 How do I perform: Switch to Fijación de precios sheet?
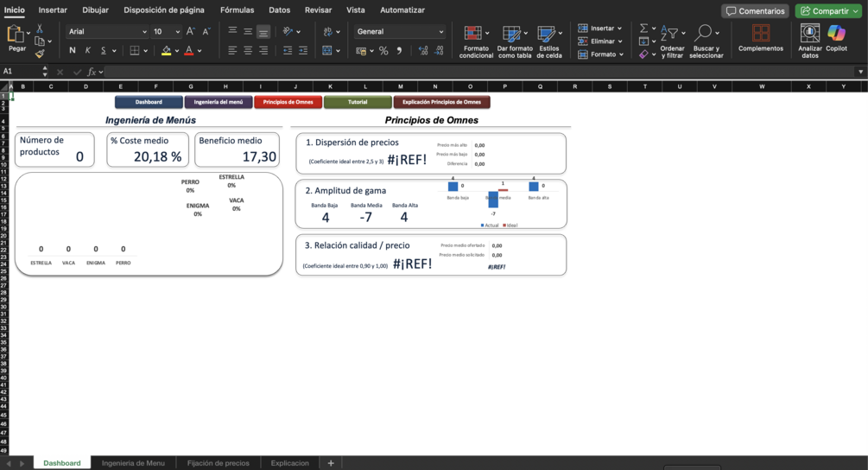tap(219, 463)
